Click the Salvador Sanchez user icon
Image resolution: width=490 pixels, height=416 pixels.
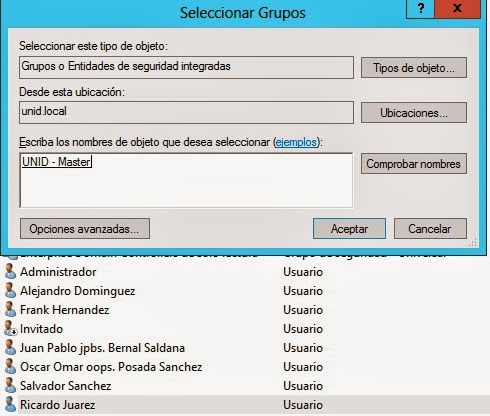click(x=10, y=386)
